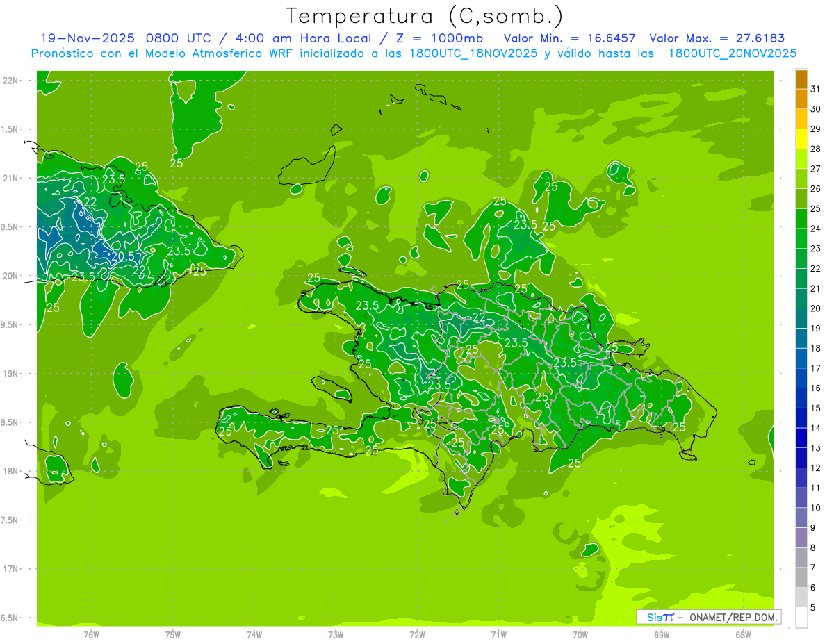Click the lime legend swatch between 27 and 28
Viewport: 834px width, 644px height.
(801, 159)
